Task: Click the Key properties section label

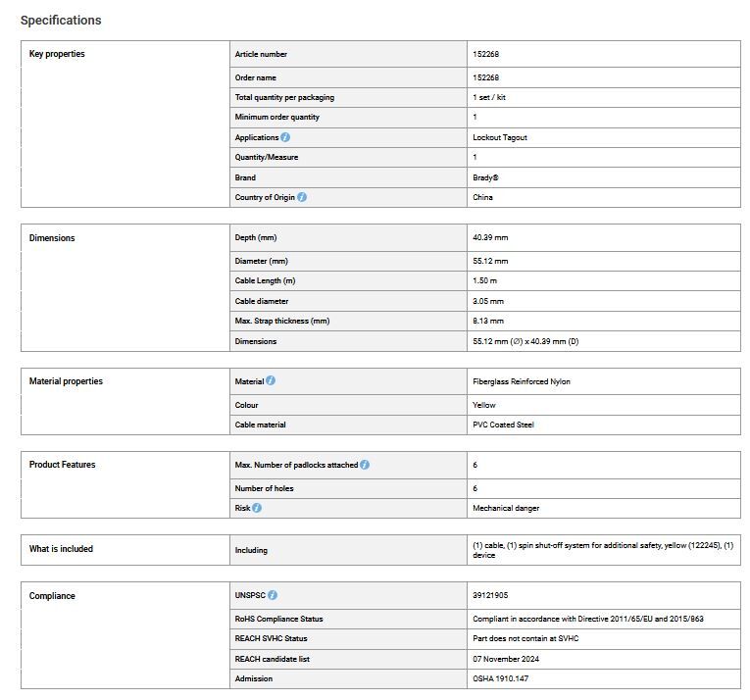Action: 57,54
